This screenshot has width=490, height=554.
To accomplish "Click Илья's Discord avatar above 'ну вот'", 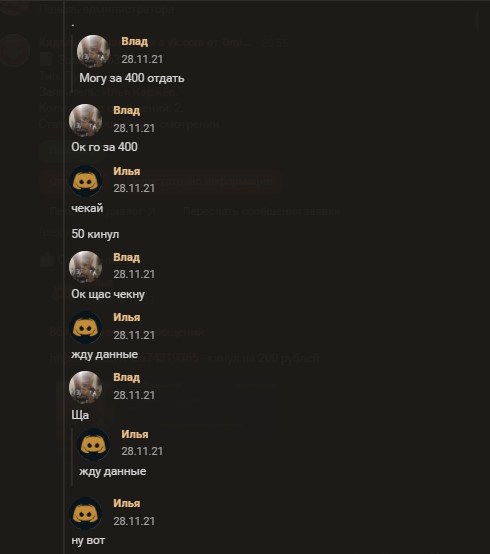I will pyautogui.click(x=85, y=513).
